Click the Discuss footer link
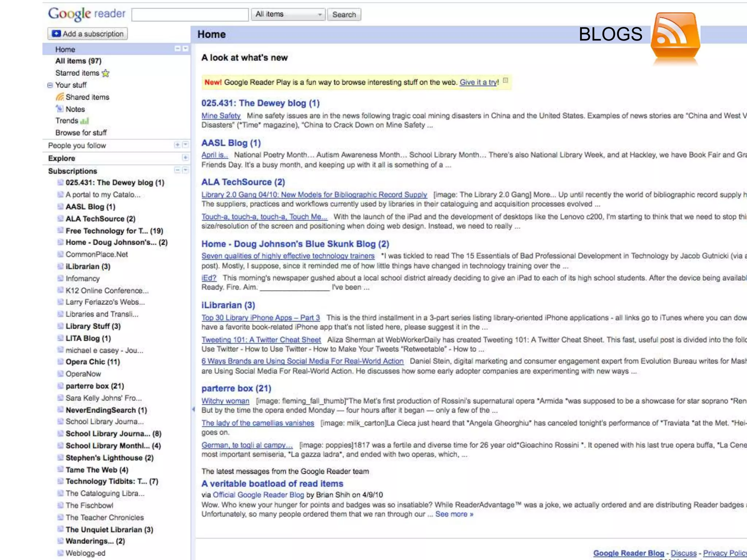This screenshot has height=560, width=747. pos(684,553)
